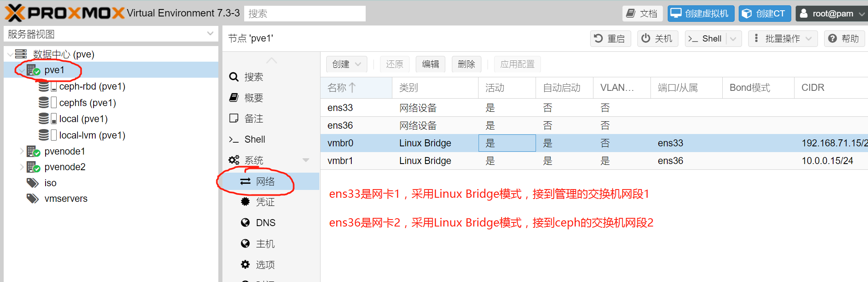Open the root@pam user menu

coord(831,13)
